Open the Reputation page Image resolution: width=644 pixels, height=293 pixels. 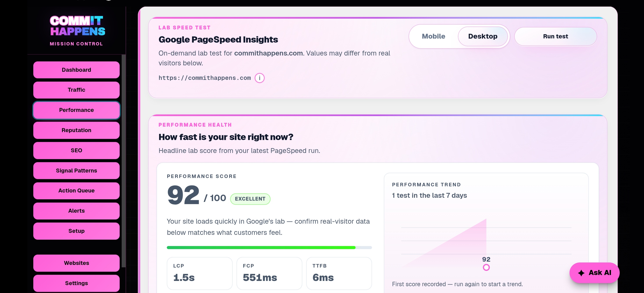point(76,130)
